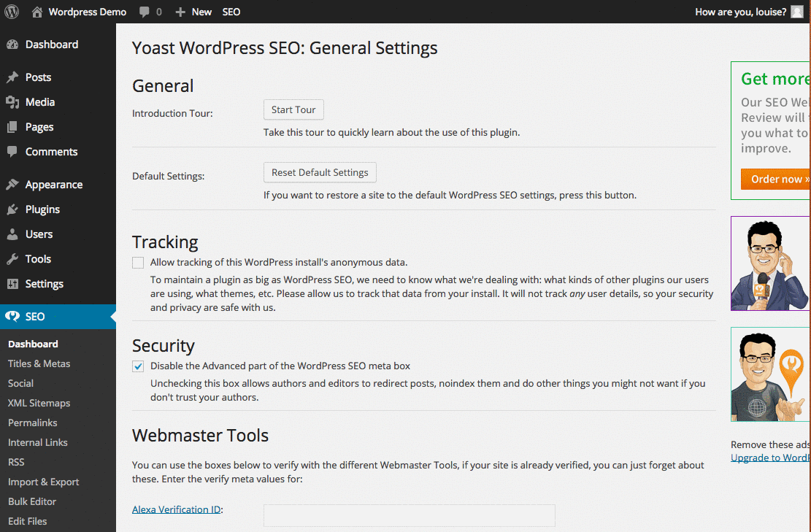This screenshot has height=532, width=811.
Task: Go to XML Sitemaps settings page
Action: pyautogui.click(x=39, y=403)
